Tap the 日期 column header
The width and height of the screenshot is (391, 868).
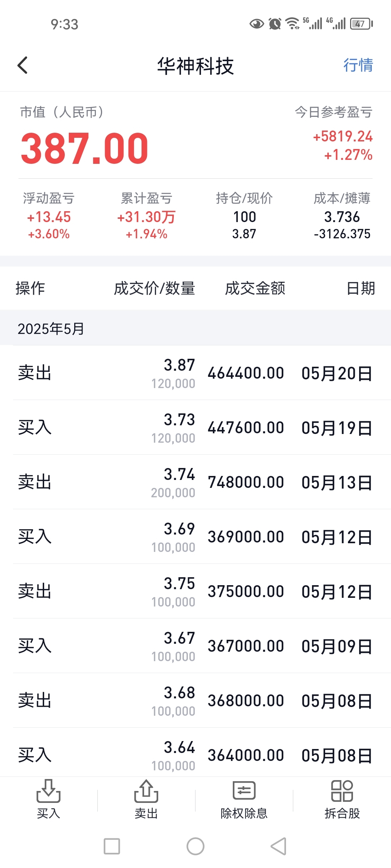point(361,288)
